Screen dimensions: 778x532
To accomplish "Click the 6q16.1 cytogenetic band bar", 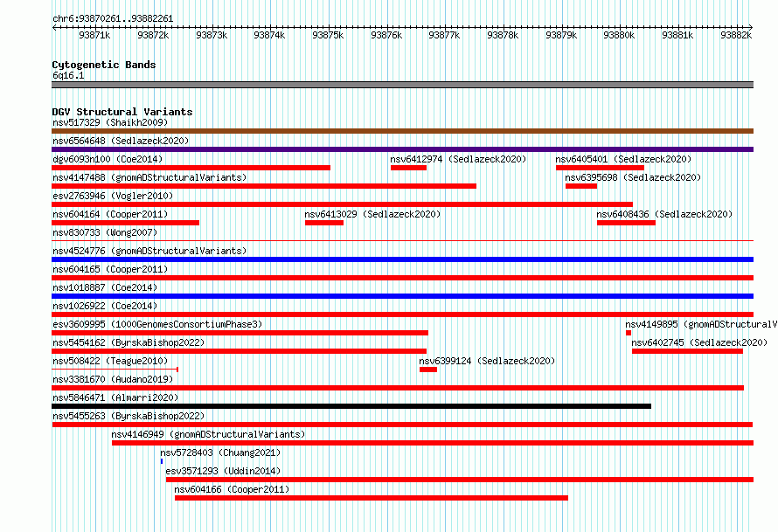I will point(402,85).
